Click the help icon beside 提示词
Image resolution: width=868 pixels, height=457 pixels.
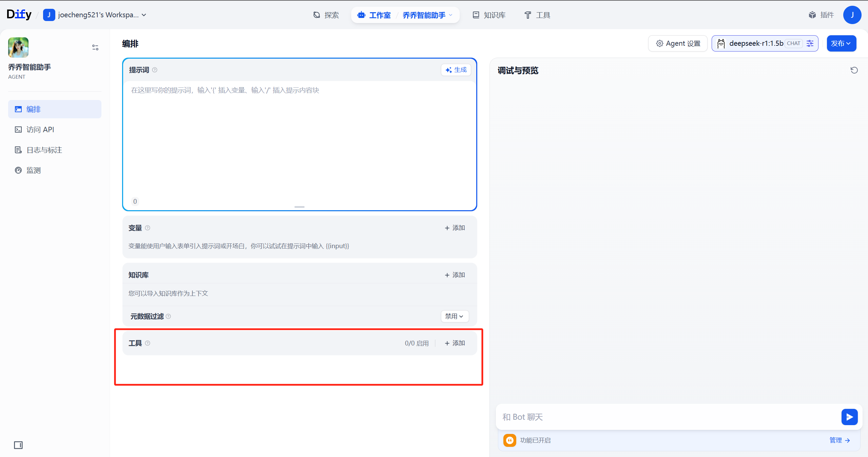[x=155, y=70]
